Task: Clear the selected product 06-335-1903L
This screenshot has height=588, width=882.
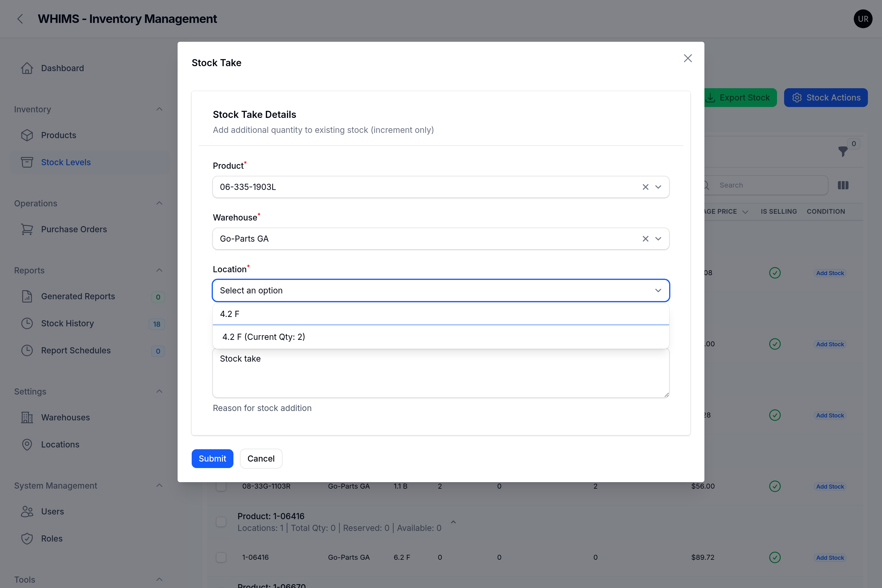Action: (645, 187)
